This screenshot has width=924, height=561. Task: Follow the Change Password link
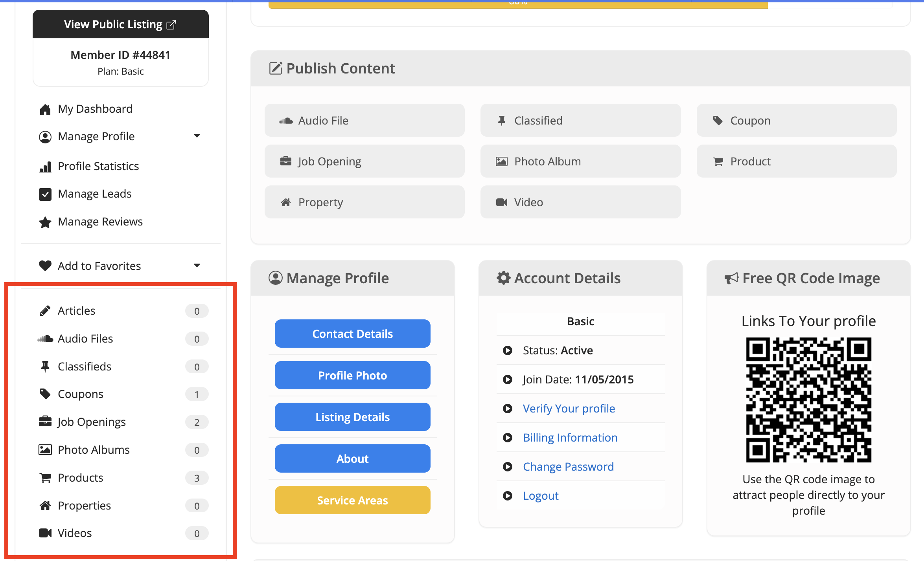[x=568, y=467]
